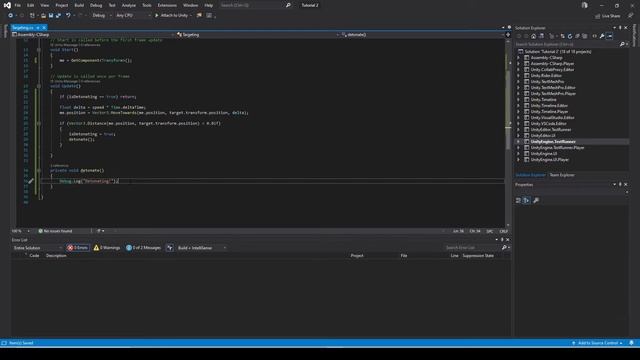Click the main search magnifier icon
This screenshot has height=360, width=640.
pyautogui.click(x=288, y=5)
